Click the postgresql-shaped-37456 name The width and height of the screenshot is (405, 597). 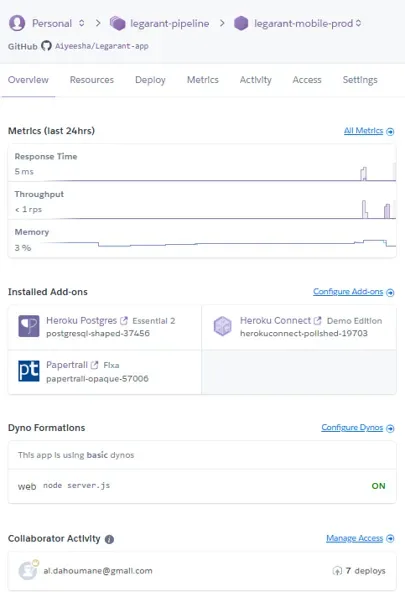coord(98,334)
